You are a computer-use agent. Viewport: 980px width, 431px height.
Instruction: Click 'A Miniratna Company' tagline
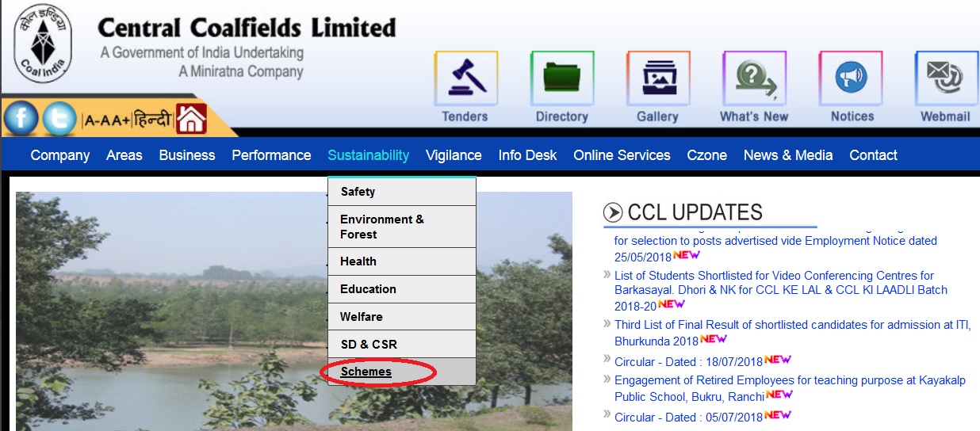coord(241,71)
